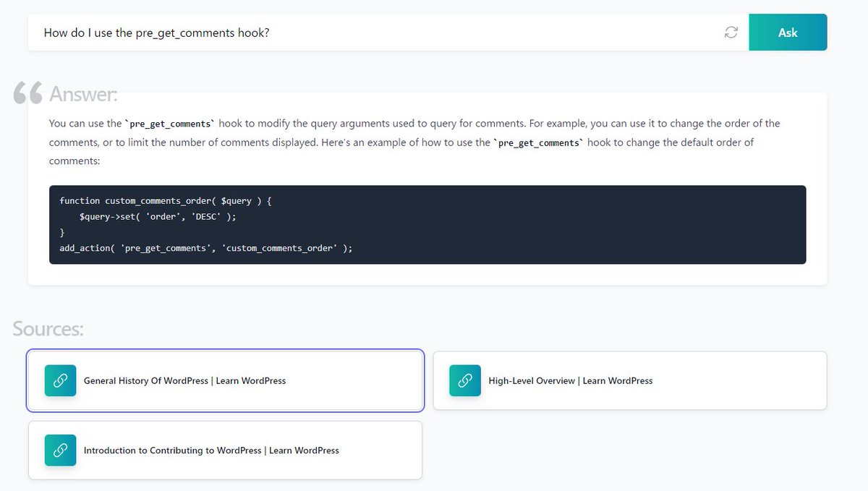Open General History Of WordPress source

coord(225,380)
